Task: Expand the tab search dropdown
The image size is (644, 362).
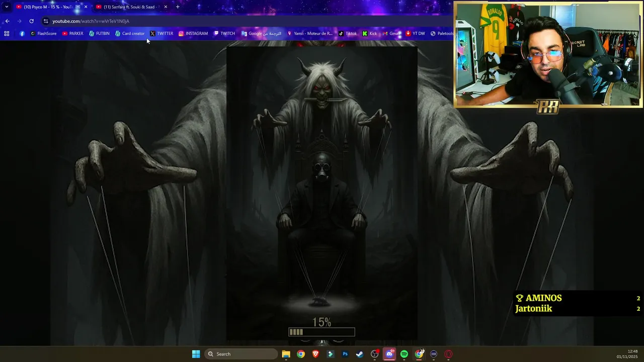Action: coord(7,7)
